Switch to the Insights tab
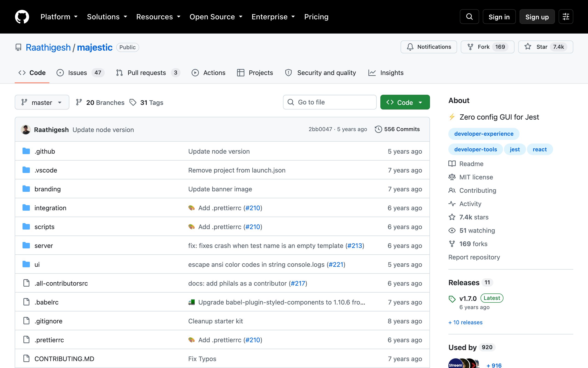 pos(386,73)
